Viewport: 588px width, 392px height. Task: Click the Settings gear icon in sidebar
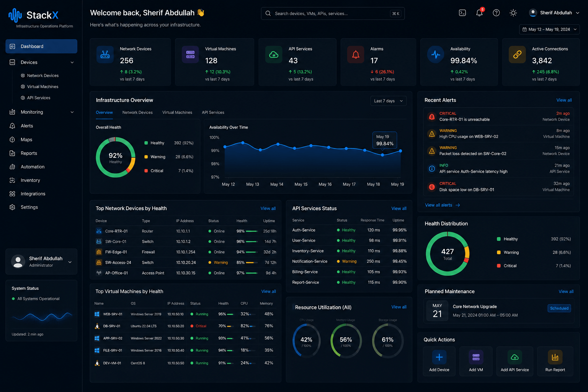12,207
